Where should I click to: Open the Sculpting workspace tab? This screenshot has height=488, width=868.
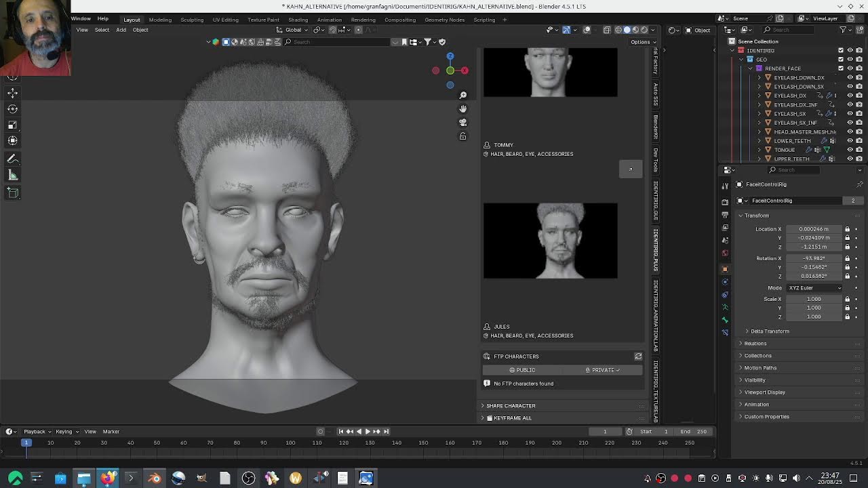[192, 20]
